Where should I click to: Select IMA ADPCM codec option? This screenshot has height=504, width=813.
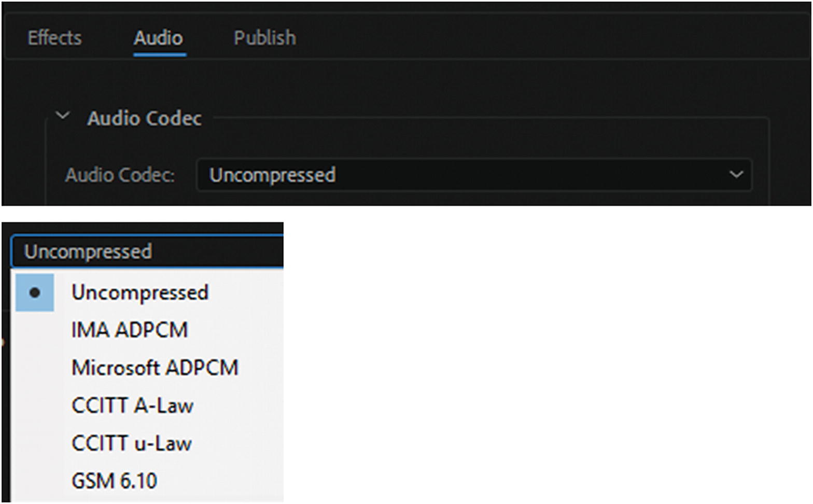[130, 330]
